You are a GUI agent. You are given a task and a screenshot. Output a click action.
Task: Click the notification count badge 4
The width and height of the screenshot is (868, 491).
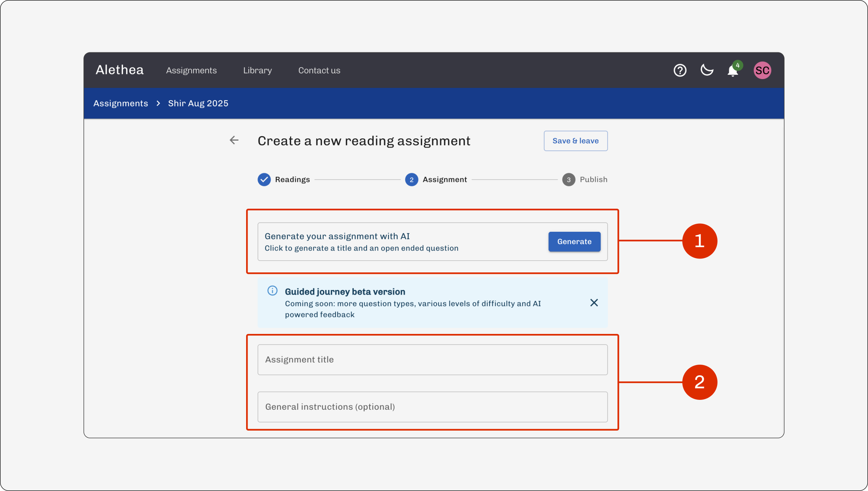738,66
